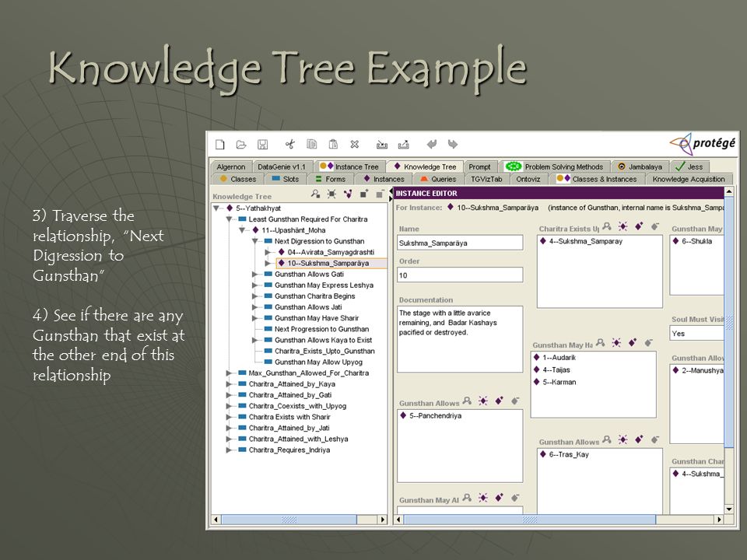Click the view icon beside Charitra Exists Upto
This screenshot has height=560, width=747.
point(606,226)
